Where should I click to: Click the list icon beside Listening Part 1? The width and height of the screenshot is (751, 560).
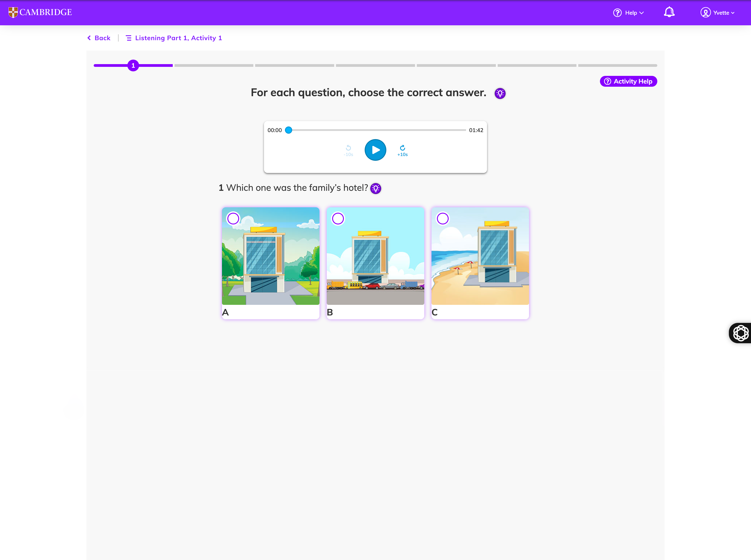point(128,38)
